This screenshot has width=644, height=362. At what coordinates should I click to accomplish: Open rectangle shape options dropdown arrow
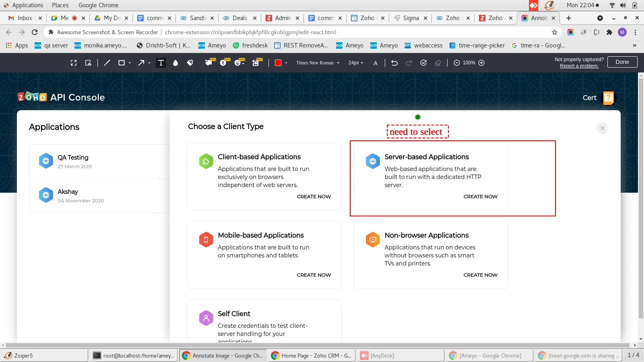pos(130,63)
